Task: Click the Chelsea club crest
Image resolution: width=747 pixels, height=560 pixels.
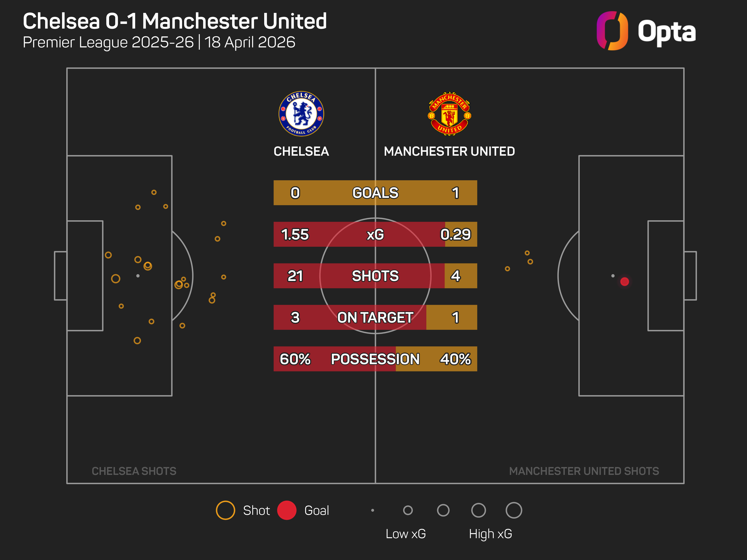Action: coord(301,114)
